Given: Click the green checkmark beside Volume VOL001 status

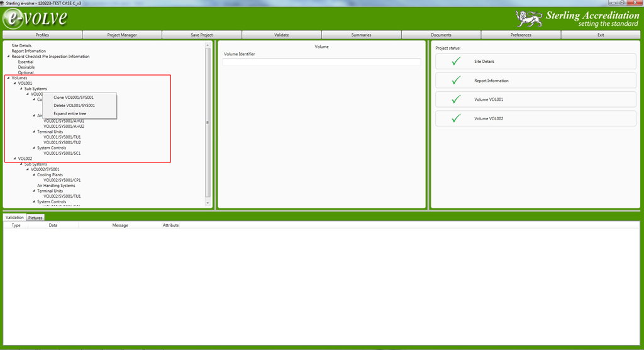Looking at the screenshot, I should pos(456,99).
